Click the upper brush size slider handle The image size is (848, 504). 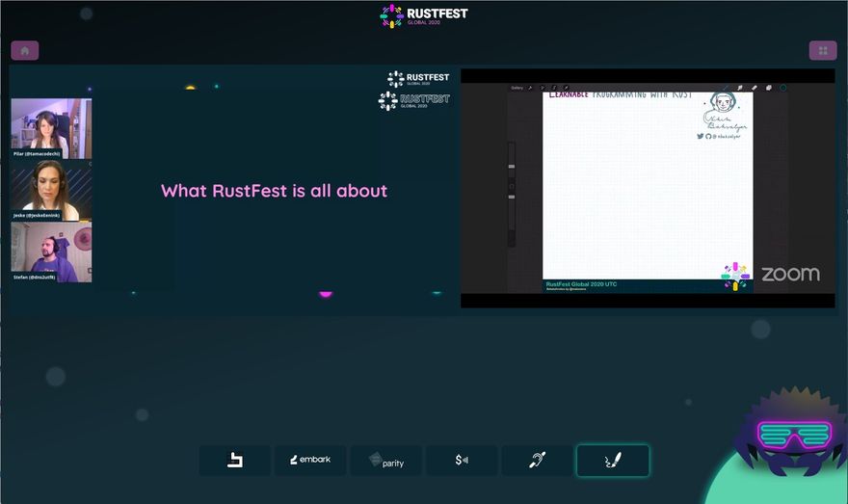click(x=512, y=166)
